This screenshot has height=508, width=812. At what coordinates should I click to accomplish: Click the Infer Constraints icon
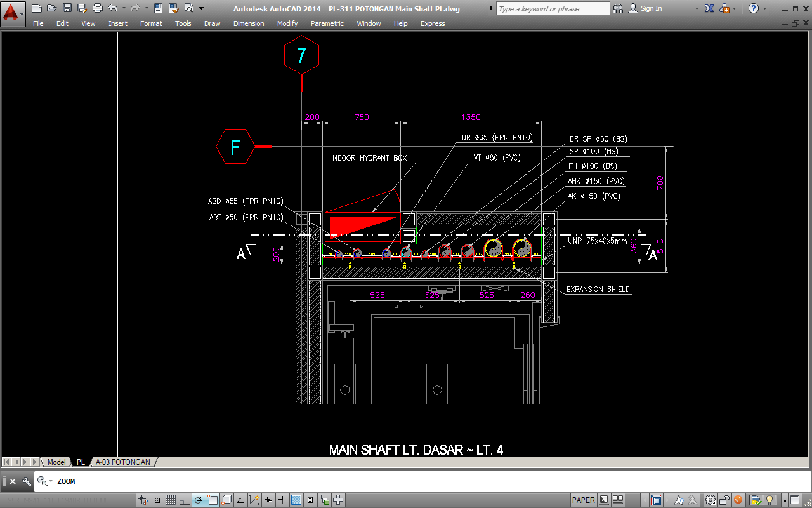pyautogui.click(x=143, y=500)
